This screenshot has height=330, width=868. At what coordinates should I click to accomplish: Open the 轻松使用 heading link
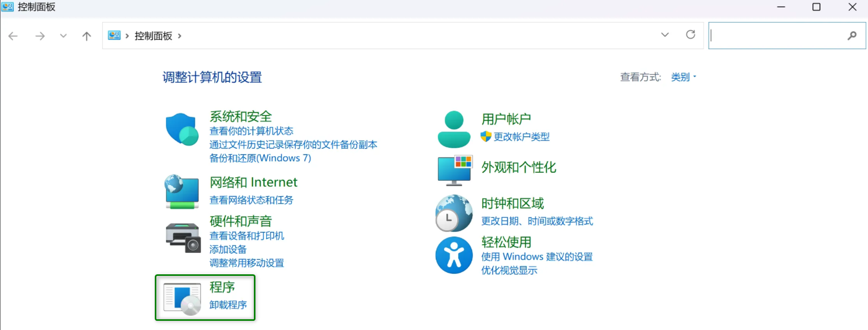506,242
